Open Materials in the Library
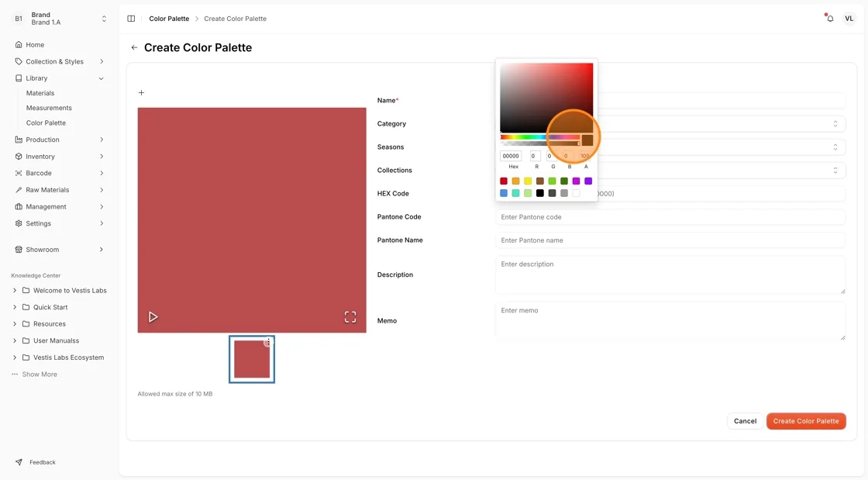The width and height of the screenshot is (868, 480). coord(40,93)
